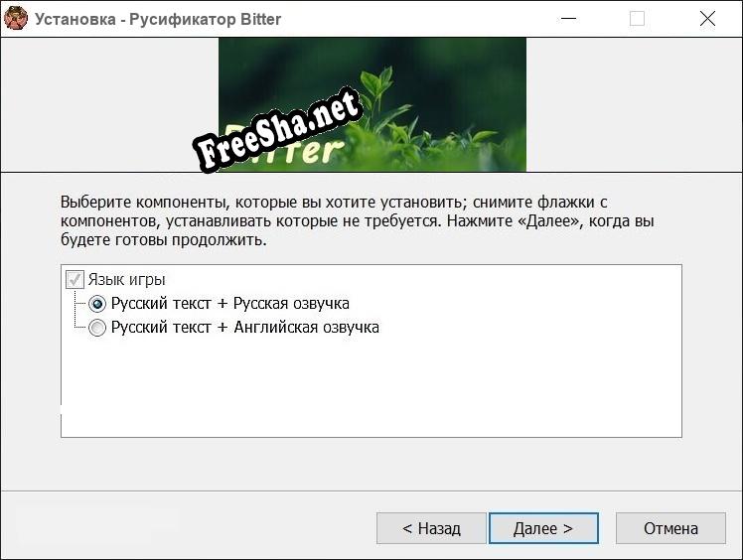Minimize the installer window

(568, 19)
